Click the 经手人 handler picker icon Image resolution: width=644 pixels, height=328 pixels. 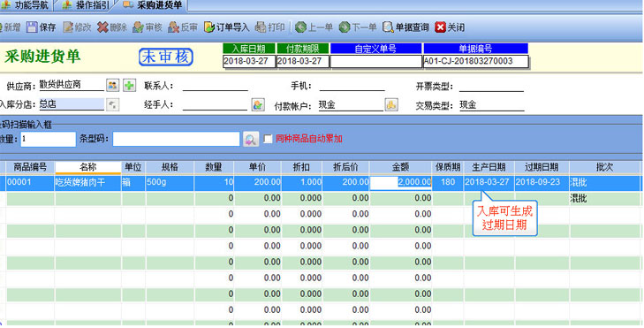[x=258, y=105]
